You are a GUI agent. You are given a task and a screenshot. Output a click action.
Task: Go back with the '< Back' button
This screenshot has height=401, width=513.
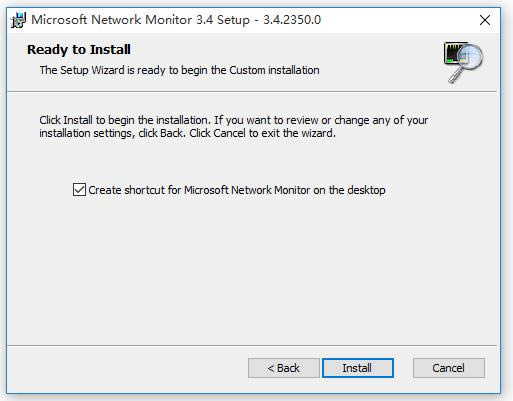[x=284, y=368]
